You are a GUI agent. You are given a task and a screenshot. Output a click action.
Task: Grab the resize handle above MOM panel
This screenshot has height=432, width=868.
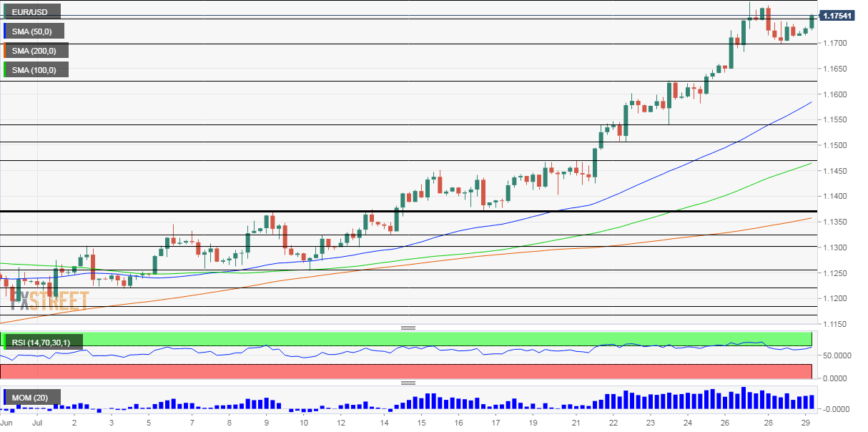tap(408, 383)
